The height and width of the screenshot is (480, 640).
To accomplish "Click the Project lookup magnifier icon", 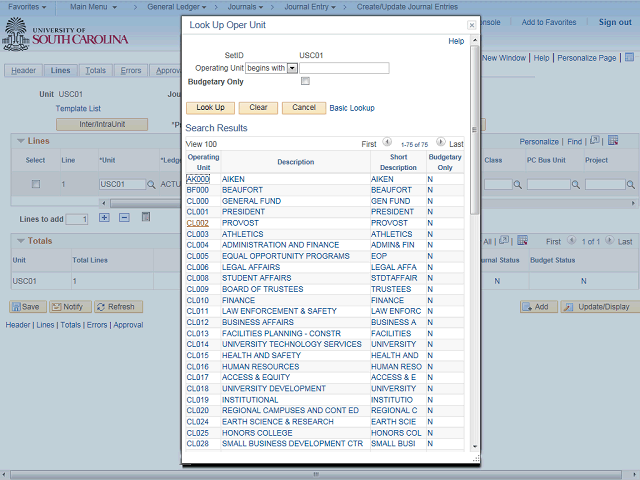I will click(x=630, y=184).
